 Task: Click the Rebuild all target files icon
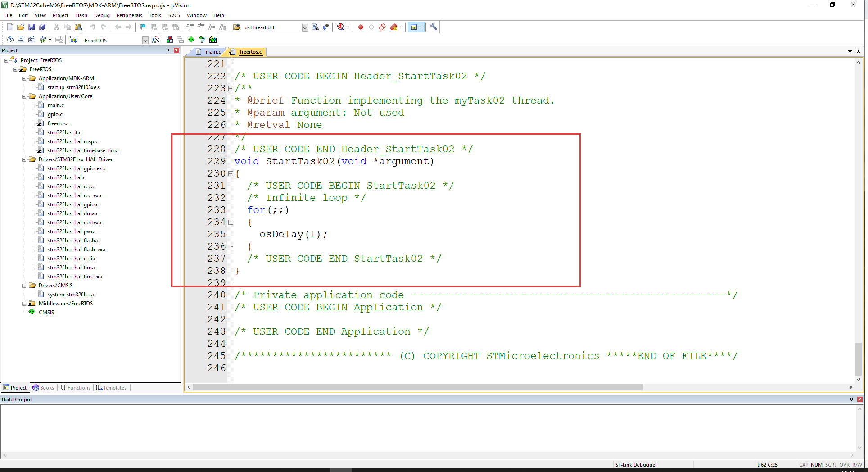click(32, 40)
